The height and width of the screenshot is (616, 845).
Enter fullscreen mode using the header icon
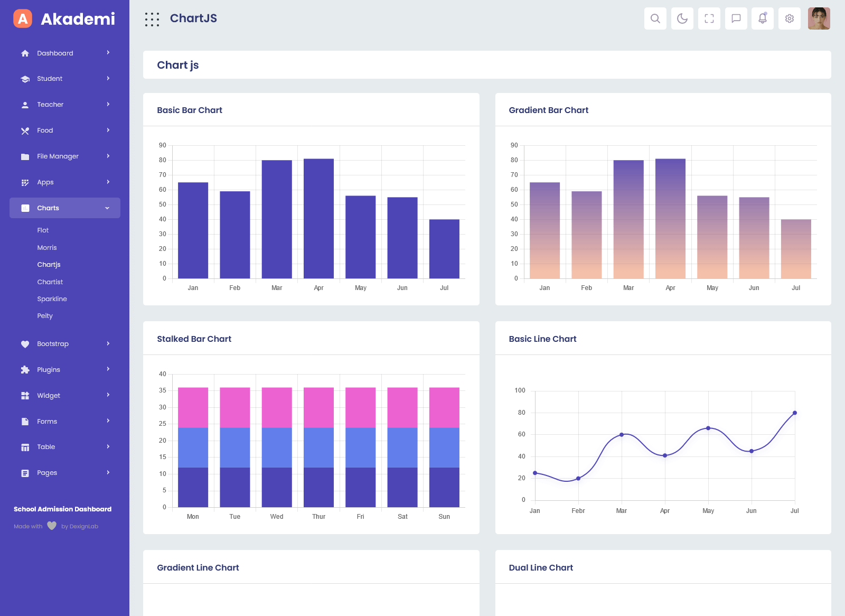tap(709, 18)
